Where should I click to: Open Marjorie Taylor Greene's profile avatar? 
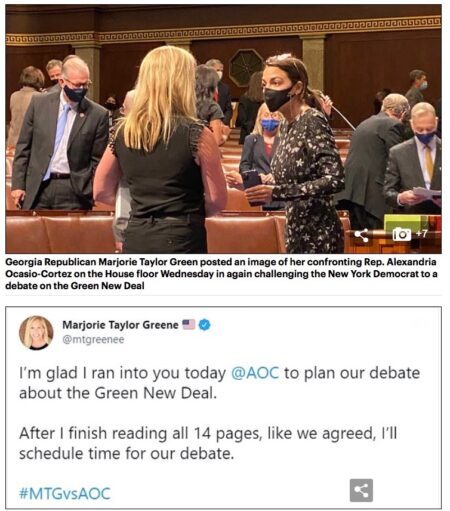(x=36, y=332)
